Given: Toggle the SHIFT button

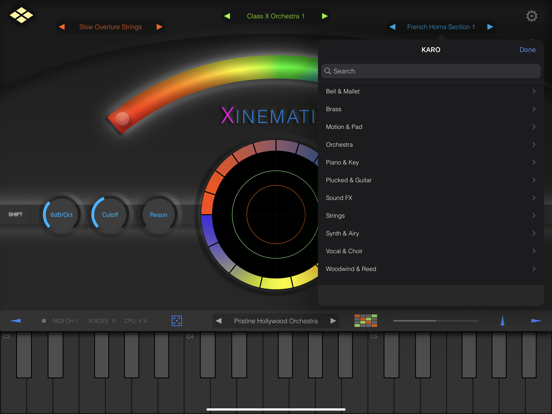Looking at the screenshot, I should (15, 214).
